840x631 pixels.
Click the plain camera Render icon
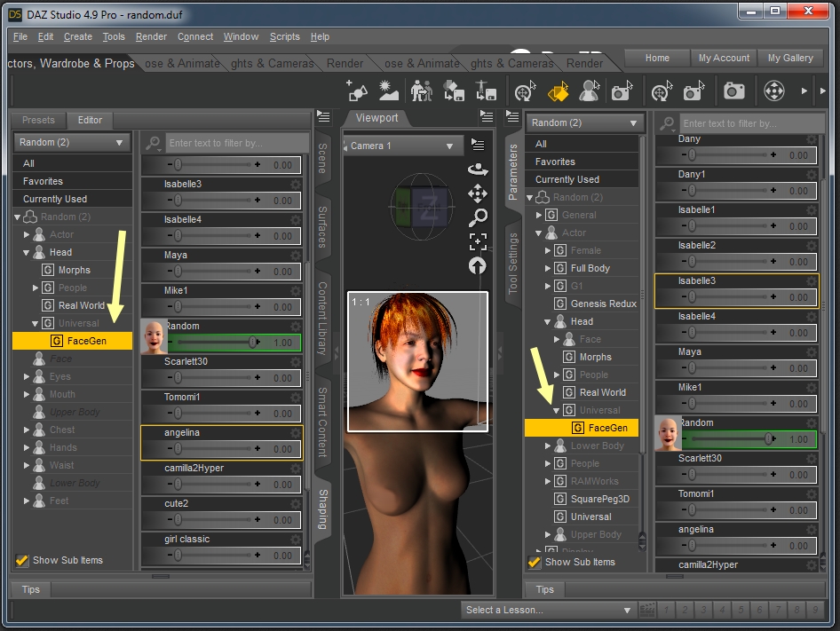[x=734, y=91]
